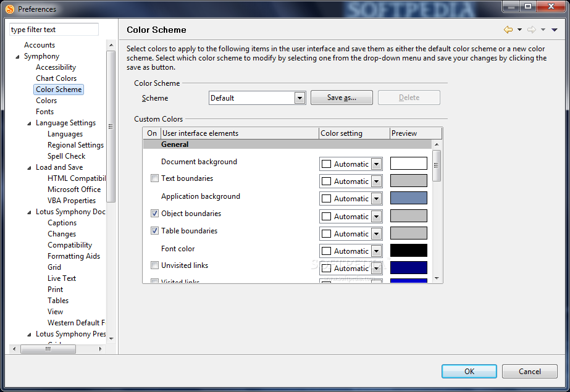Enable the Unvisited links checkbox
The height and width of the screenshot is (392, 570).
click(154, 265)
